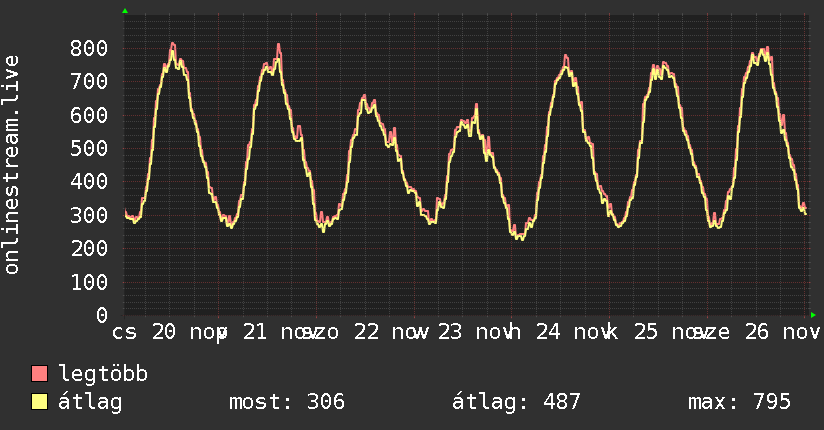Click the green arrow at x-axis end

click(813, 315)
